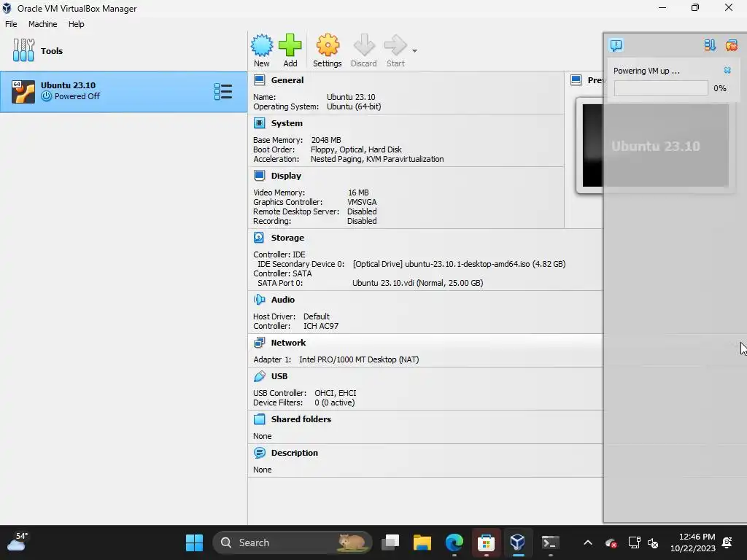
Task: Click the General section header
Action: pos(287,80)
